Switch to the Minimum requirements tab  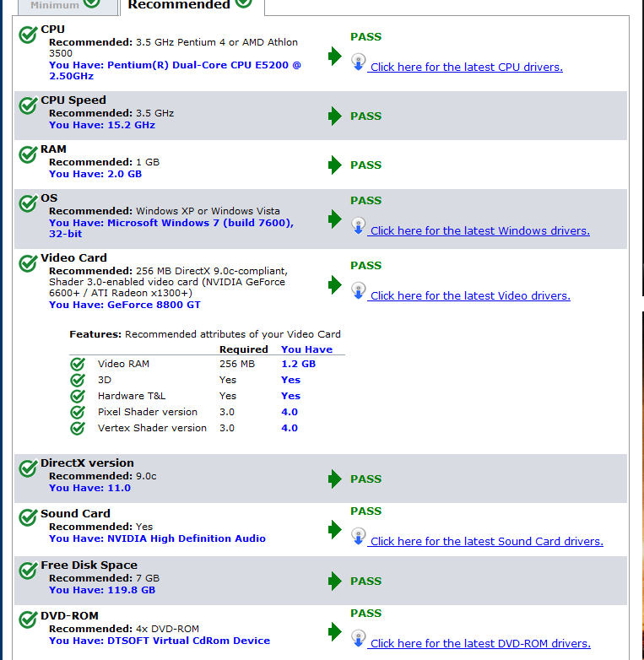coord(65,5)
